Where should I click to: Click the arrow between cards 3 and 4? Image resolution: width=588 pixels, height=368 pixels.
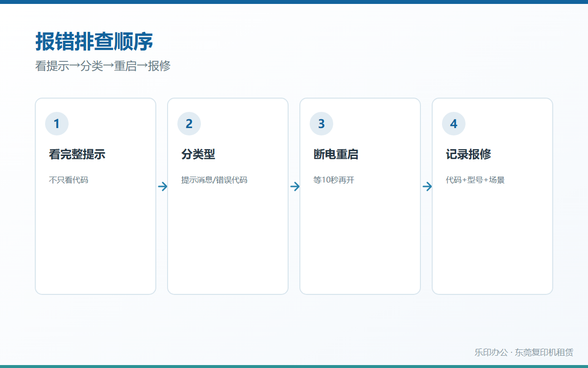(x=427, y=186)
